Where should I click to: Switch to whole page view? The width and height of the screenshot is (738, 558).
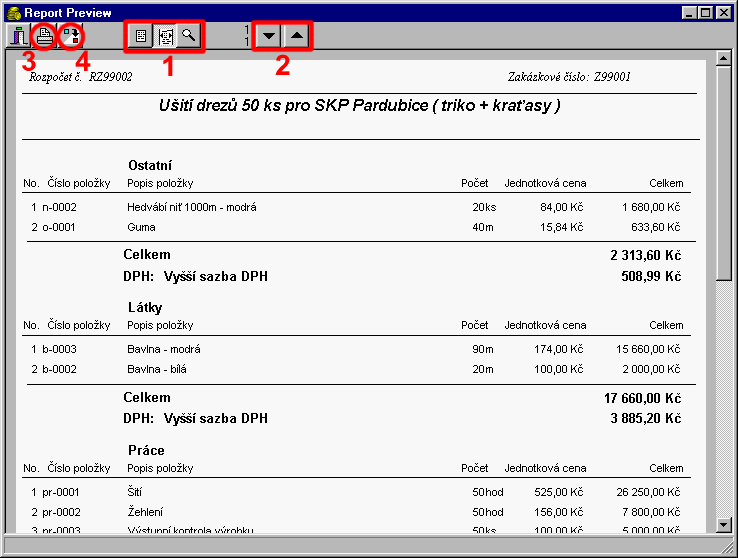tap(141, 36)
